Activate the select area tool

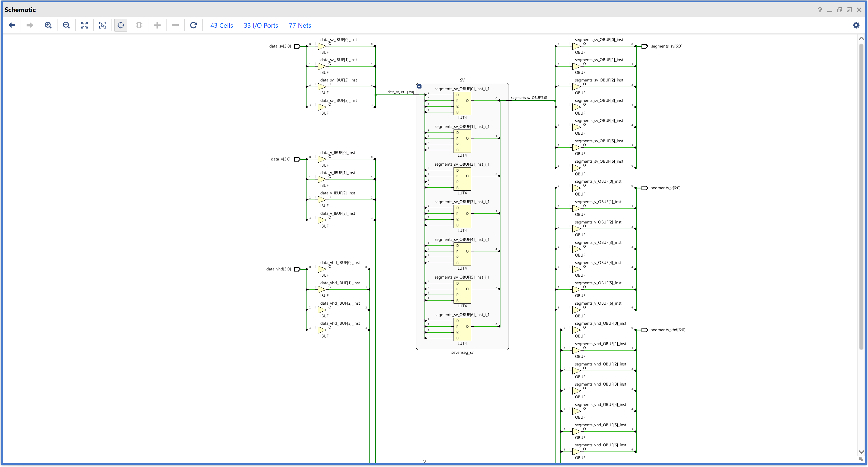click(x=103, y=25)
